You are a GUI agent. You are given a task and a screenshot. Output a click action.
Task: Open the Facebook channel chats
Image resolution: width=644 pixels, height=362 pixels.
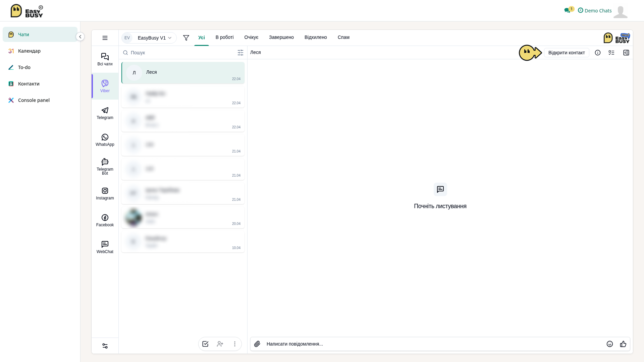pyautogui.click(x=105, y=220)
